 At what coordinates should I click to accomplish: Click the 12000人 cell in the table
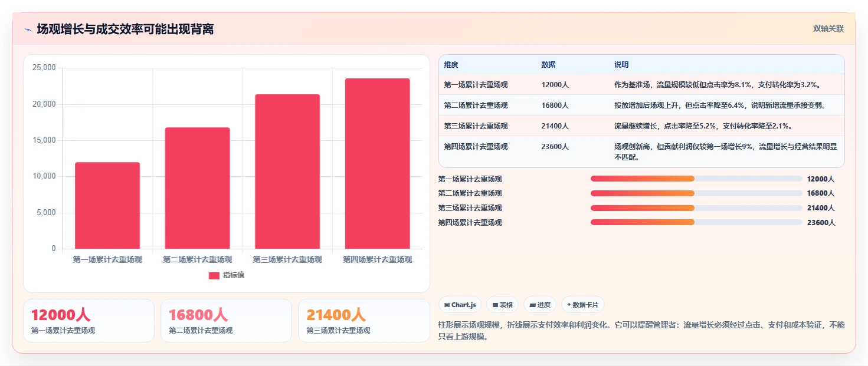pos(555,85)
